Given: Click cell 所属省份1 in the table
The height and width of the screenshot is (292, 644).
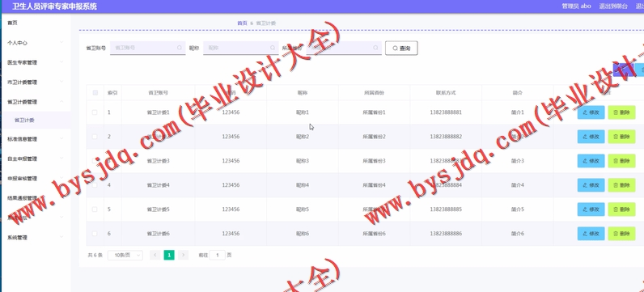Looking at the screenshot, I should click(x=374, y=112).
